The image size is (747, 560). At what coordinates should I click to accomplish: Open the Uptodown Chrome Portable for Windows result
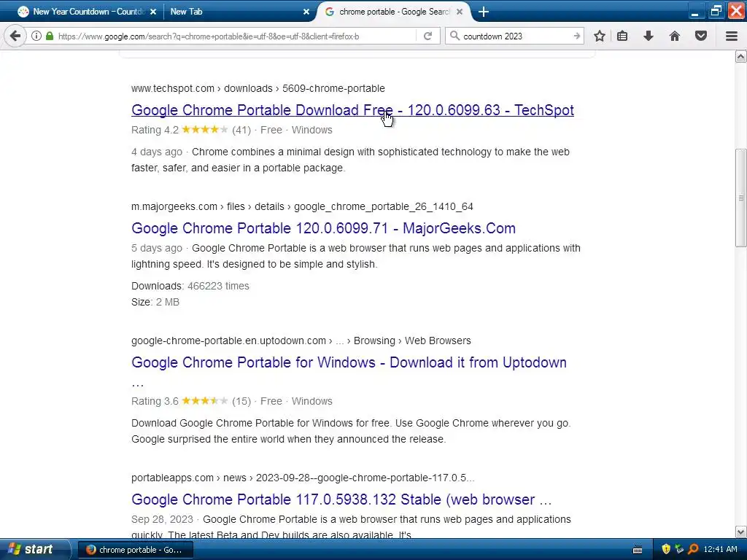coord(349,362)
